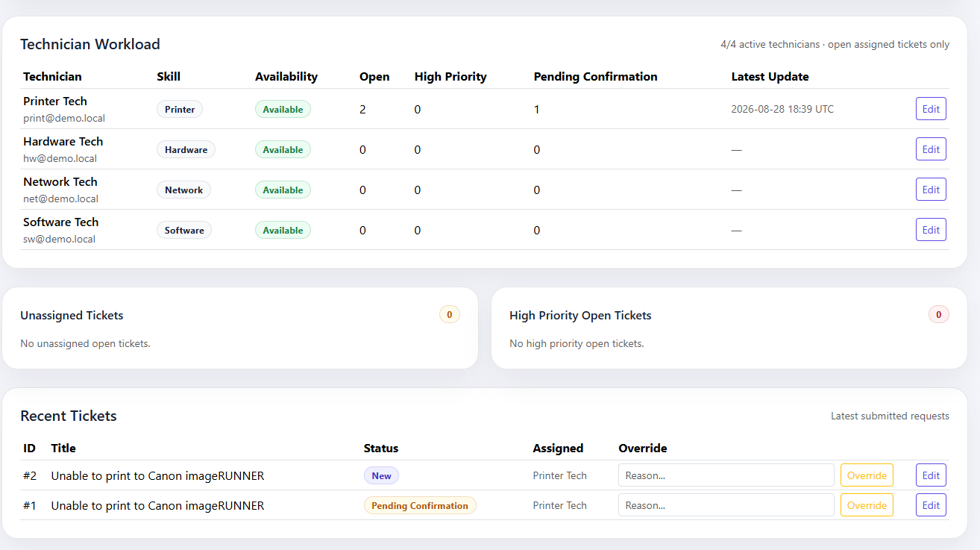The width and height of the screenshot is (980, 550).
Task: Click the Software skill badge
Action: pyautogui.click(x=184, y=230)
